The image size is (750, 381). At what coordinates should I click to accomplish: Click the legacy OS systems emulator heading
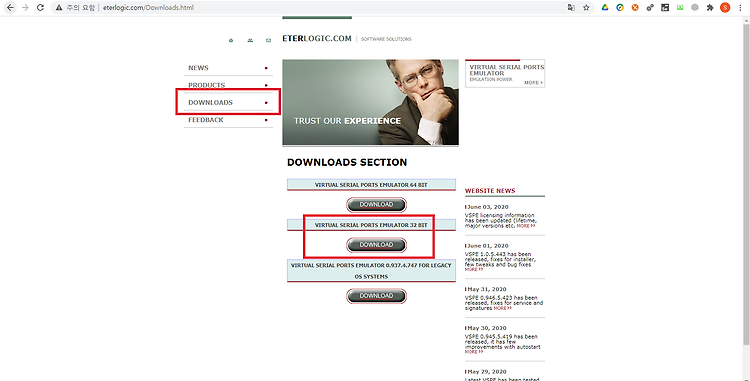pos(371,271)
